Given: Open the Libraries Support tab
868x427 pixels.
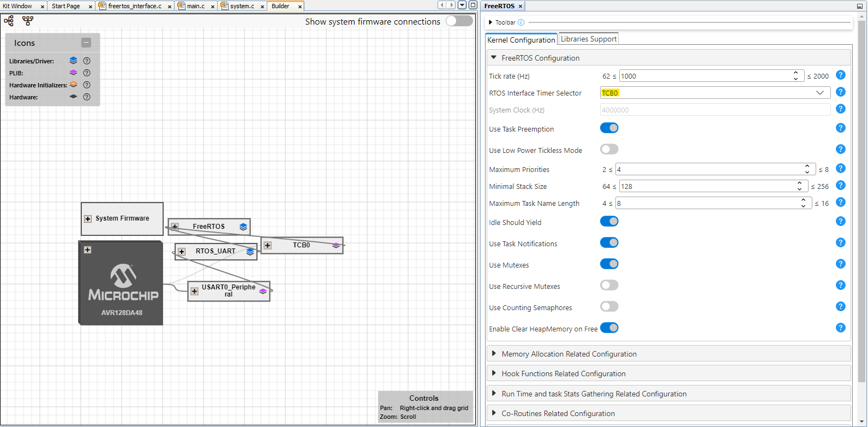Looking at the screenshot, I should point(589,39).
